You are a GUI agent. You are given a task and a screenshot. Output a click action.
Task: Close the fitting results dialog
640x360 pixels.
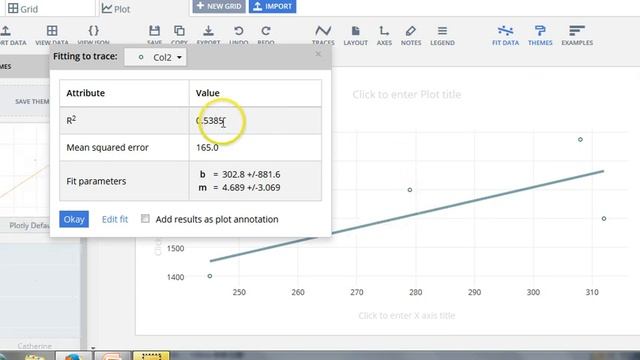click(x=318, y=54)
